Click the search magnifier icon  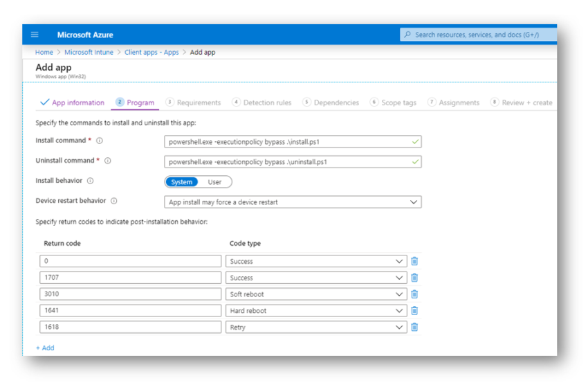(x=407, y=35)
